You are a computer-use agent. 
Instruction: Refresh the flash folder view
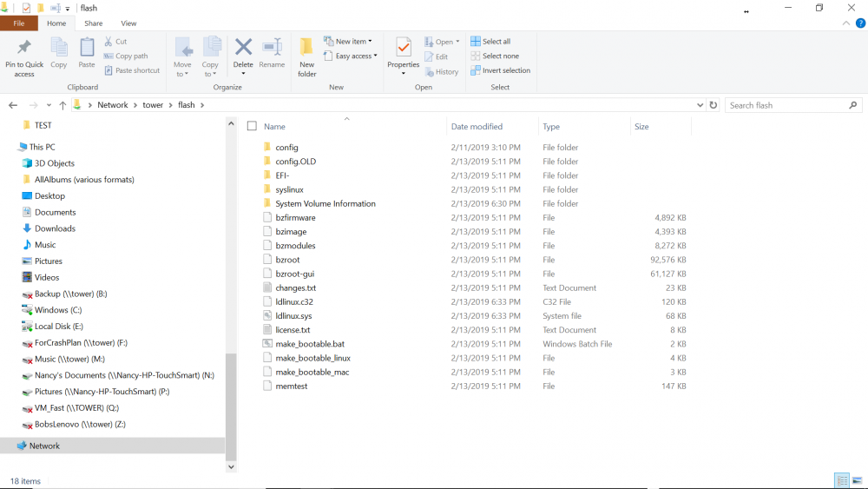713,105
